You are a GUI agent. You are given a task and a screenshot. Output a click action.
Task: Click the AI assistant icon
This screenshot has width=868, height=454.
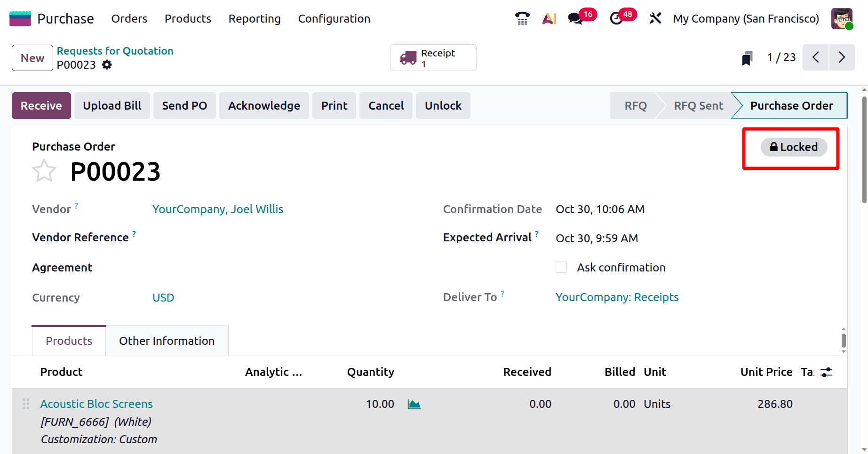(549, 18)
